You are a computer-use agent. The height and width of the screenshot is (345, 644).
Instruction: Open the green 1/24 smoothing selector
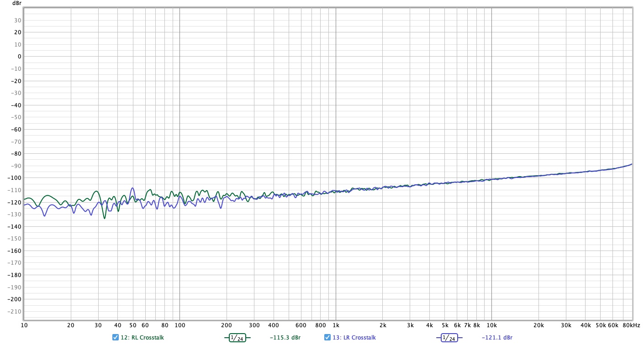click(x=237, y=338)
